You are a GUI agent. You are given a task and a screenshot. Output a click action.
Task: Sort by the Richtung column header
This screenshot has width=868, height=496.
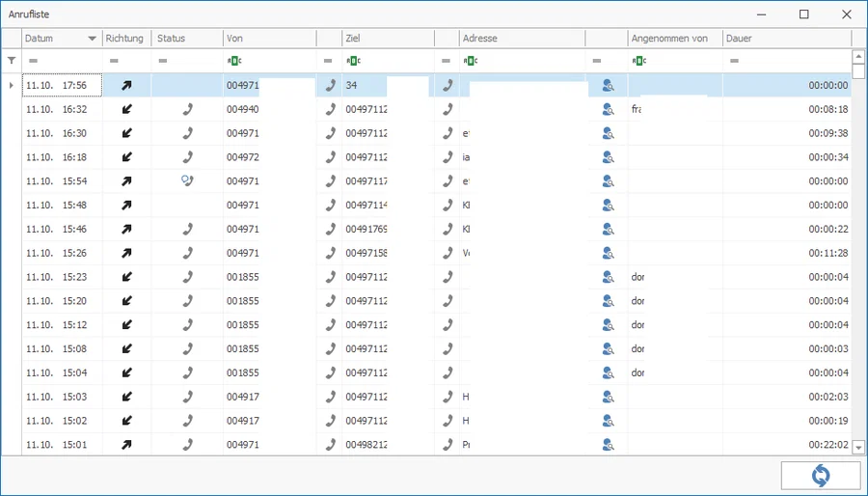(x=126, y=39)
